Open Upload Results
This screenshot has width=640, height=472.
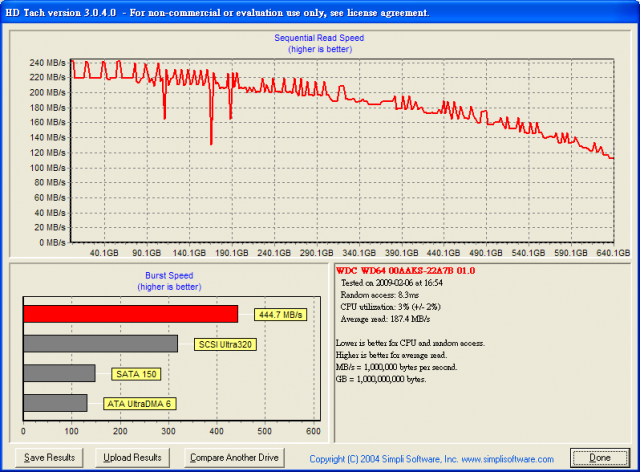pos(132,458)
